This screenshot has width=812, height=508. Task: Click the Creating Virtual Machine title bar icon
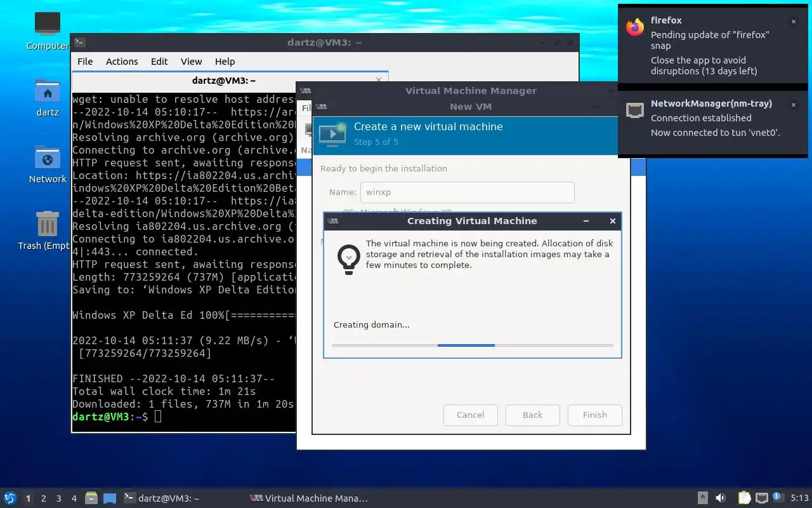[333, 221]
